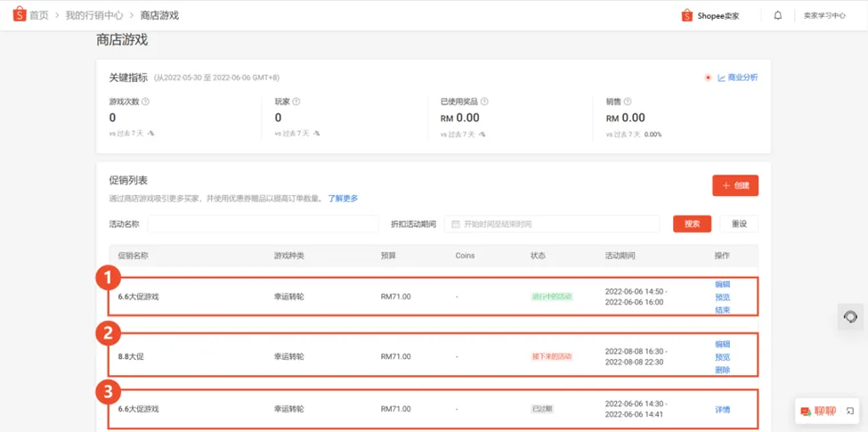
Task: Click the 8.8大促 promotion name
Action: 131,356
